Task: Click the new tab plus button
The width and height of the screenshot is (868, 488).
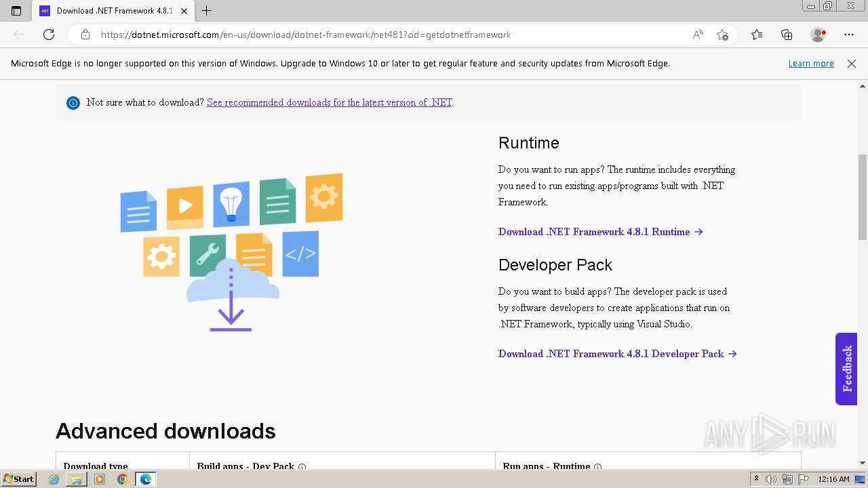Action: [207, 11]
